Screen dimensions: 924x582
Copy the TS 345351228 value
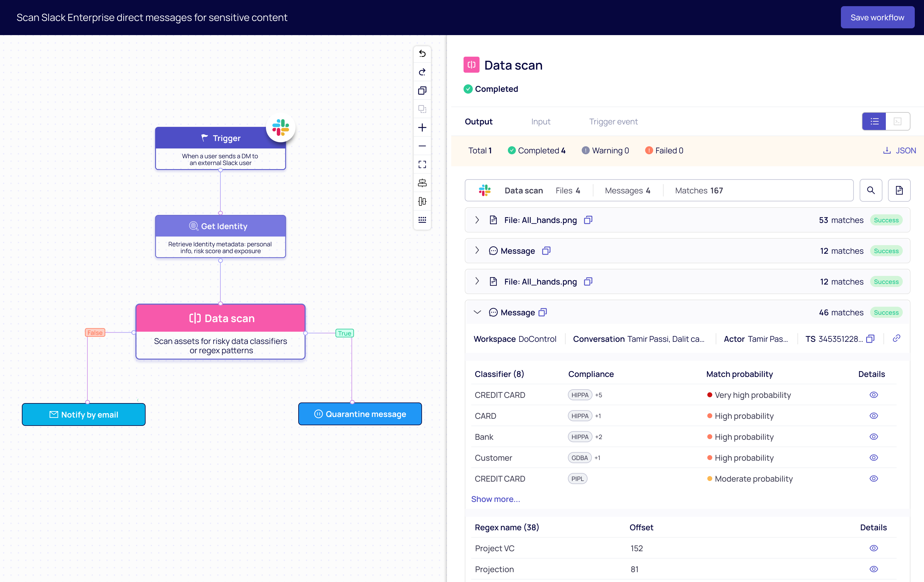tap(870, 339)
